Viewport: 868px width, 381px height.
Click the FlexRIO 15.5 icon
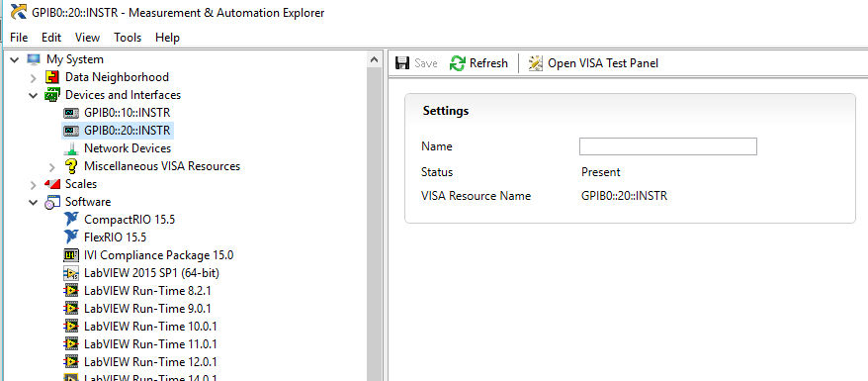click(x=71, y=238)
